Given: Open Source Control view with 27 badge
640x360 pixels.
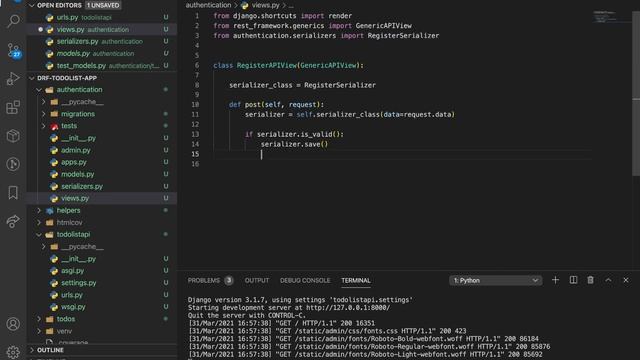Looking at the screenshot, I should (13, 50).
